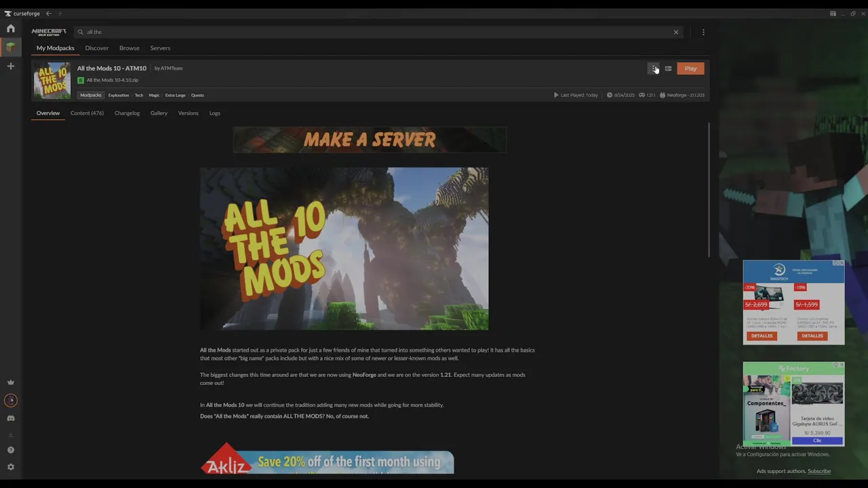Image resolution: width=868 pixels, height=488 pixels.
Task: Click the CurseForge logo in the title bar
Action: [x=22, y=14]
